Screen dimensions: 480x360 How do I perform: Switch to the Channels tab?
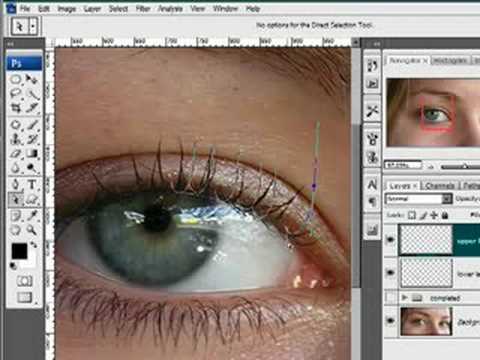click(440, 185)
